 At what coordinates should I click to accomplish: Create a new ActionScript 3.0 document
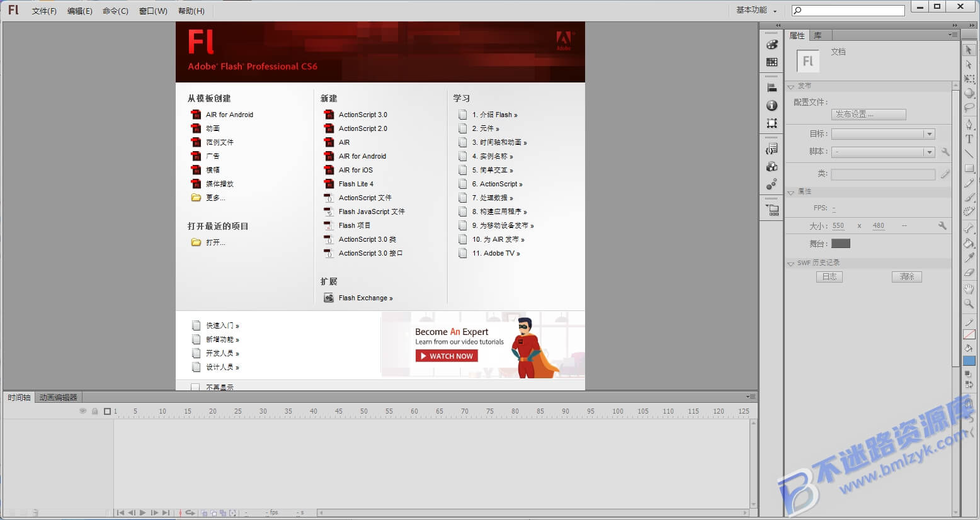click(x=362, y=115)
